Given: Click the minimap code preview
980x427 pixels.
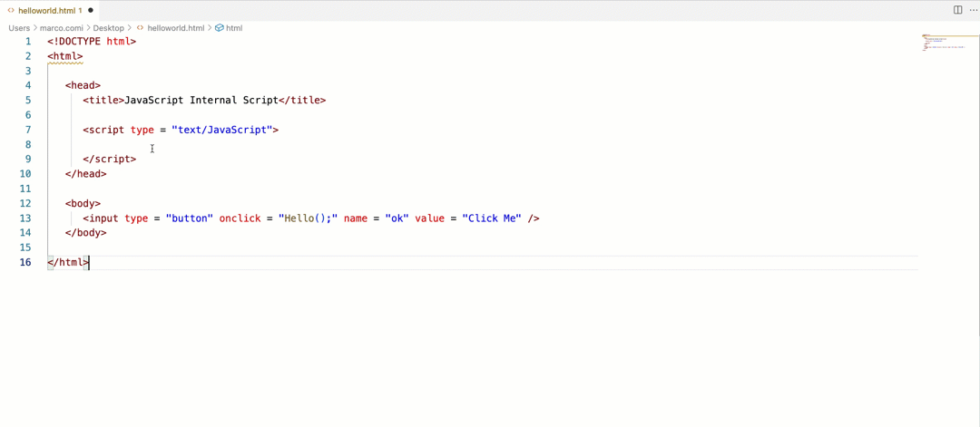Looking at the screenshot, I should (944, 44).
